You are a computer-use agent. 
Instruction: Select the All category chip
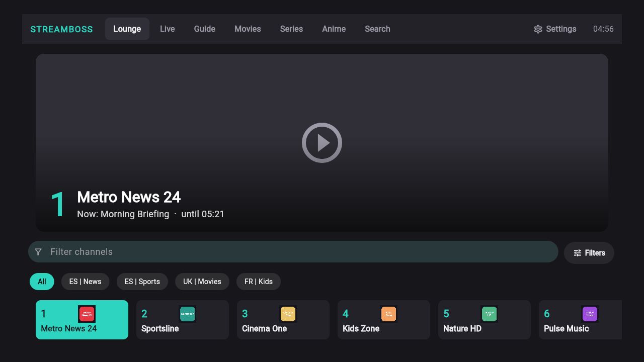(42, 282)
